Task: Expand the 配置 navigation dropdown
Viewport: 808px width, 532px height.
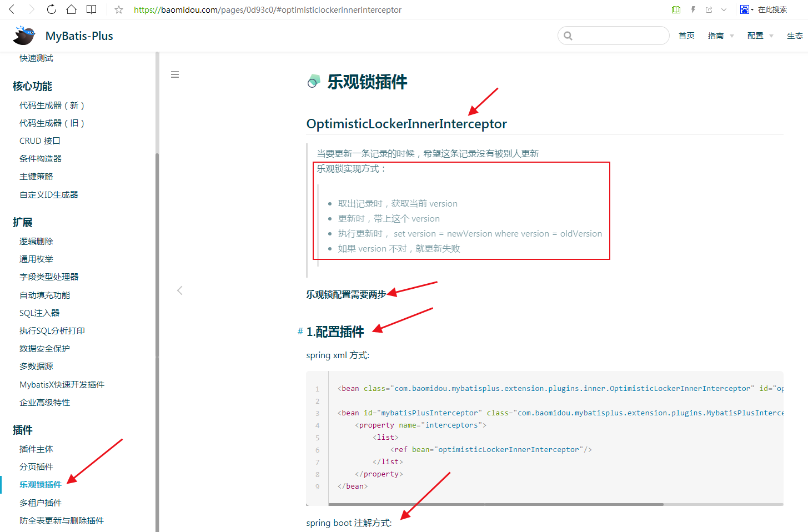Action: pos(760,36)
